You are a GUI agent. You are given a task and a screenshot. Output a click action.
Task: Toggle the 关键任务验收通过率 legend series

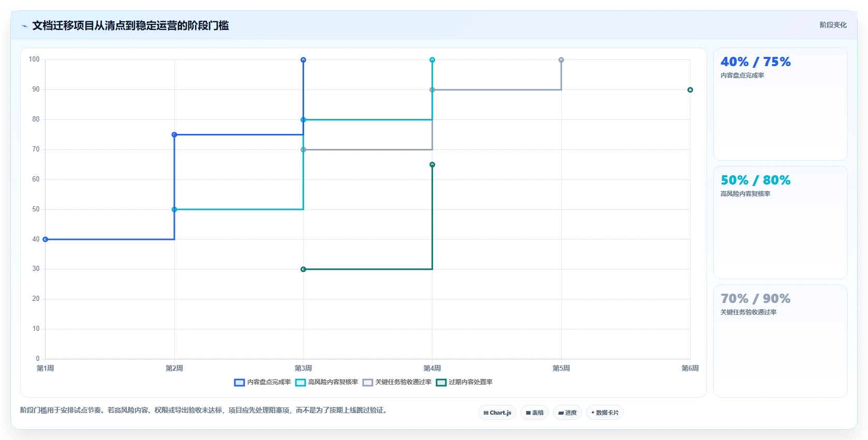click(x=397, y=382)
